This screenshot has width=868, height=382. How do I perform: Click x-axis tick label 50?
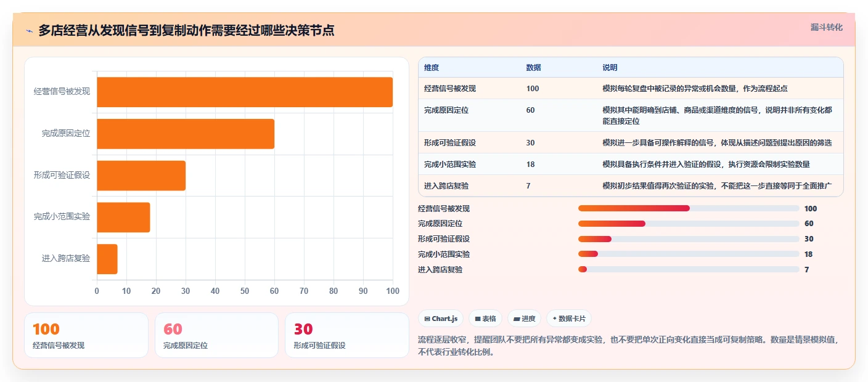245,291
